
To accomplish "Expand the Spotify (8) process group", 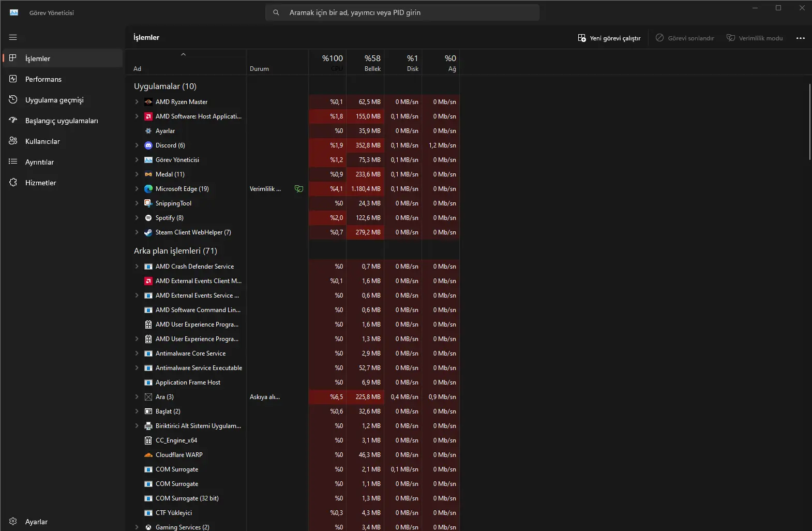I will 137,218.
